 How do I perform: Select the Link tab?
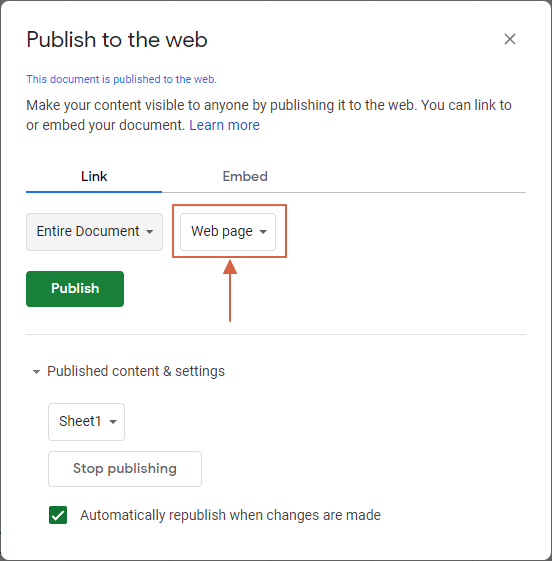pyautogui.click(x=94, y=176)
